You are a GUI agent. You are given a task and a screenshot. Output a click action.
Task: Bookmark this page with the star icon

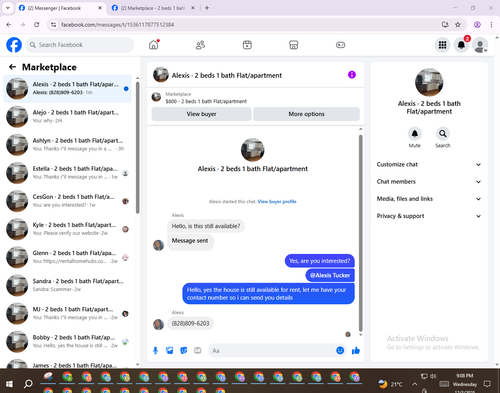click(458, 25)
